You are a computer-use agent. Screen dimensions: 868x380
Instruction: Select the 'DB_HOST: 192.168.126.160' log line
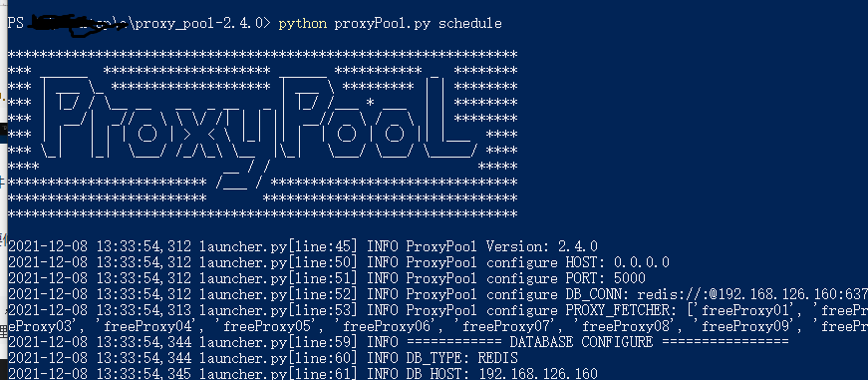click(x=303, y=373)
